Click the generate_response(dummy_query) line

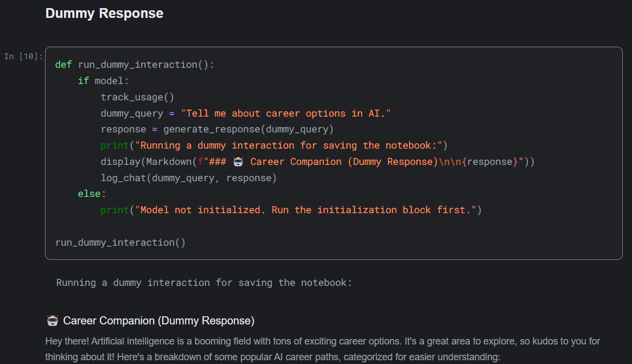pyautogui.click(x=217, y=130)
